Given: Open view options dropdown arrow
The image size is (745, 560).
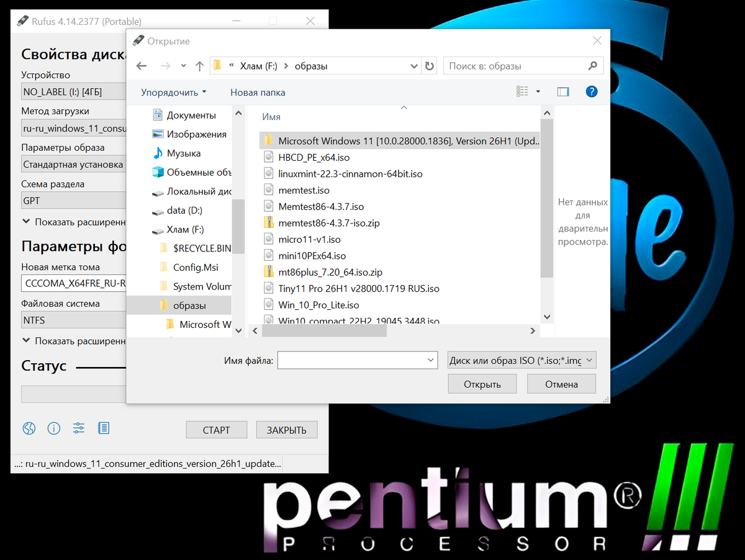Looking at the screenshot, I should point(538,91).
